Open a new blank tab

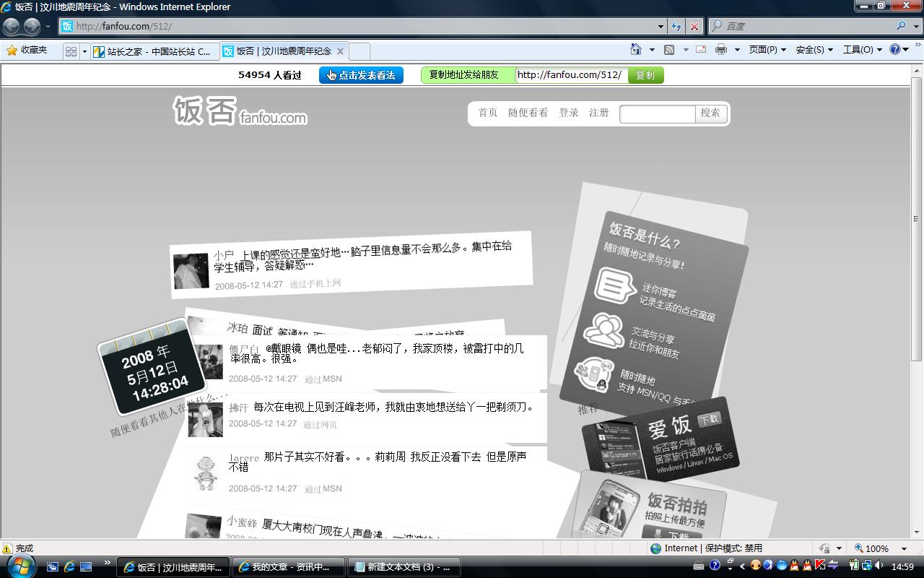359,51
